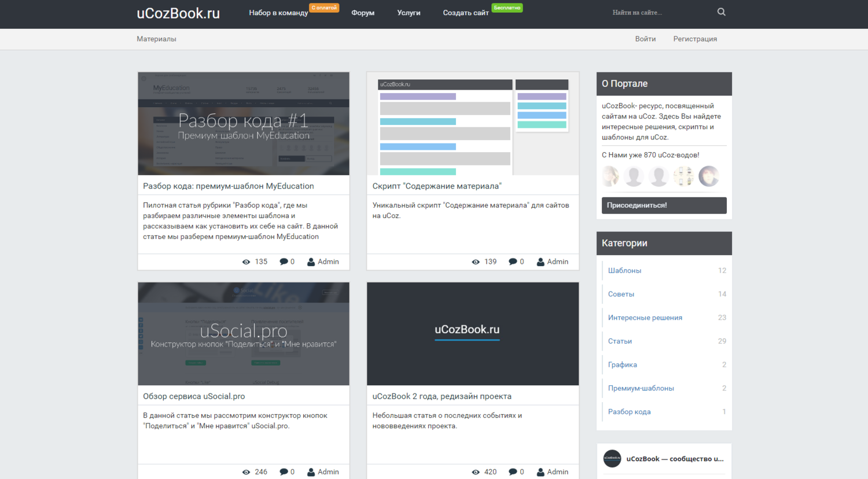Click fourth member avatar in О Портале
This screenshot has height=479, width=868.
pyautogui.click(x=683, y=176)
